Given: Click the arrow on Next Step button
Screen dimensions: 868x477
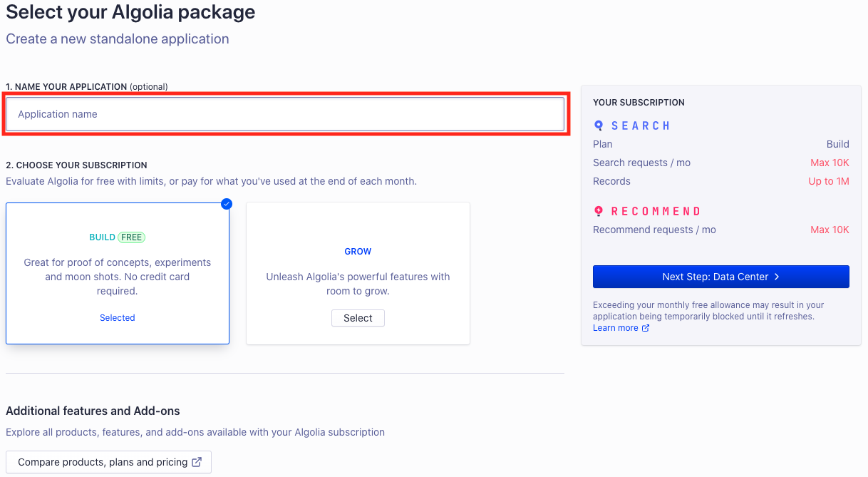Looking at the screenshot, I should pos(777,277).
